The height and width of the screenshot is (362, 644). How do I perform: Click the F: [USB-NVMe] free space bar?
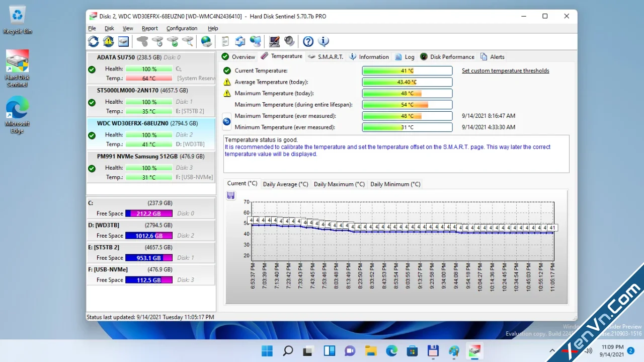(149, 280)
